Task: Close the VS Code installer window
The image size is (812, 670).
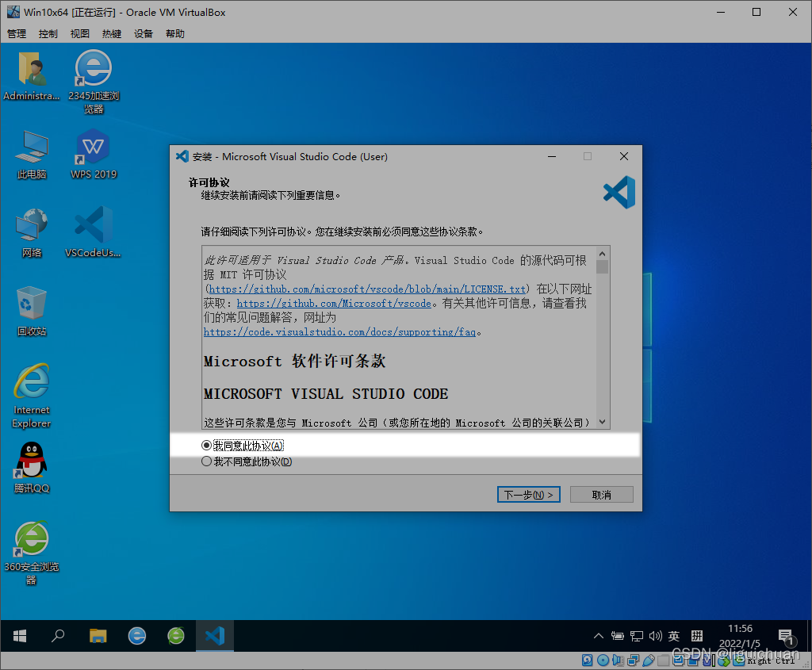Action: [624, 156]
